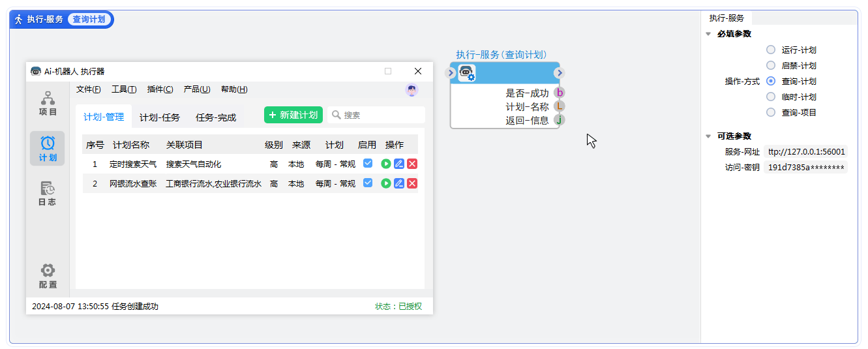Screen dimensions: 868x349
Task: Switch to the 计划-管理 tab
Action: [x=104, y=117]
